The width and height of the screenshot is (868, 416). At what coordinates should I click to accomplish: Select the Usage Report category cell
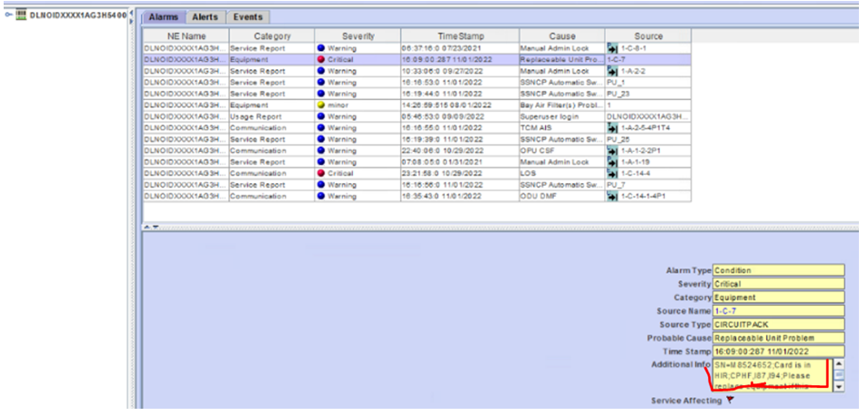point(272,117)
